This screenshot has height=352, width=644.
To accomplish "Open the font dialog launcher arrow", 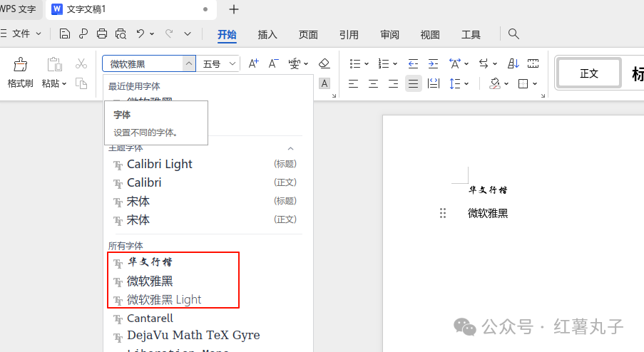I will pyautogui.click(x=334, y=95).
